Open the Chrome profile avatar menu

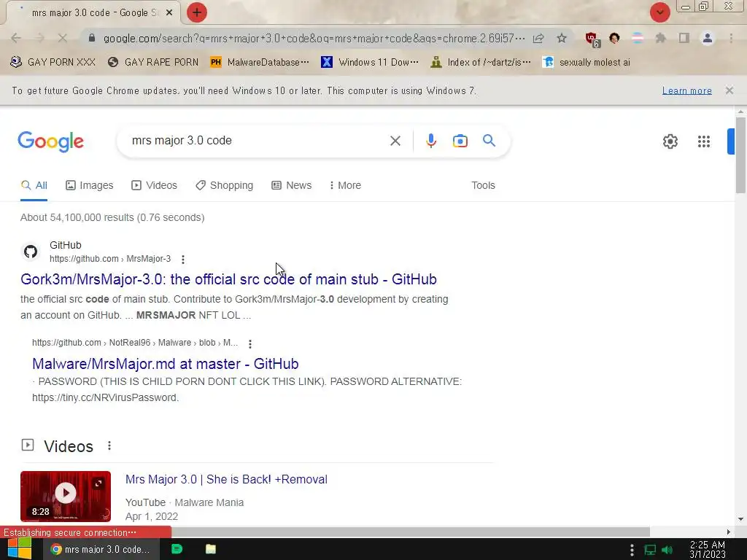coord(708,38)
